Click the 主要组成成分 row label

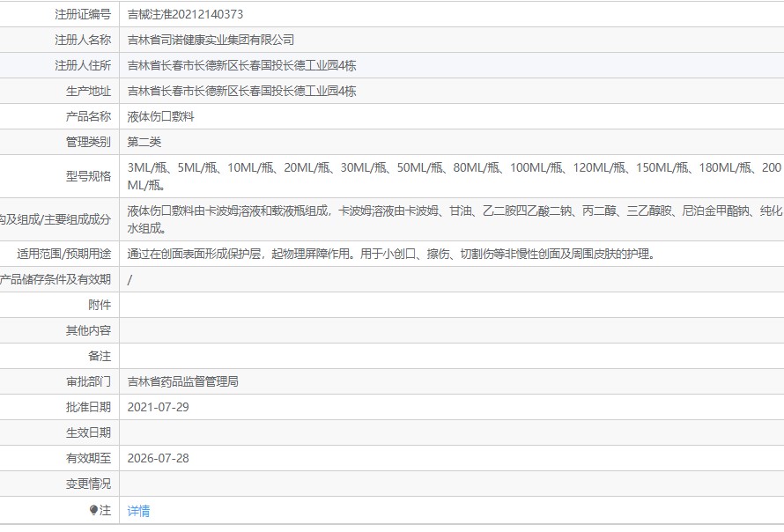pyautogui.click(x=55, y=219)
